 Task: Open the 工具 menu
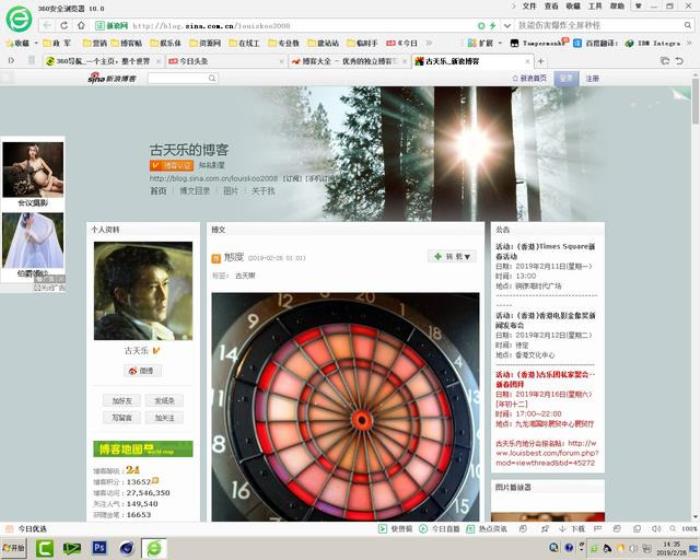pyautogui.click(x=595, y=6)
